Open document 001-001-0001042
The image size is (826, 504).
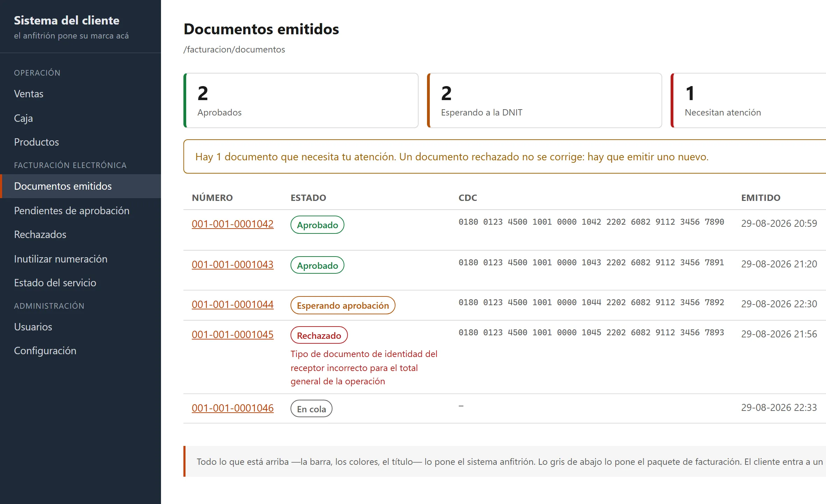tap(233, 224)
